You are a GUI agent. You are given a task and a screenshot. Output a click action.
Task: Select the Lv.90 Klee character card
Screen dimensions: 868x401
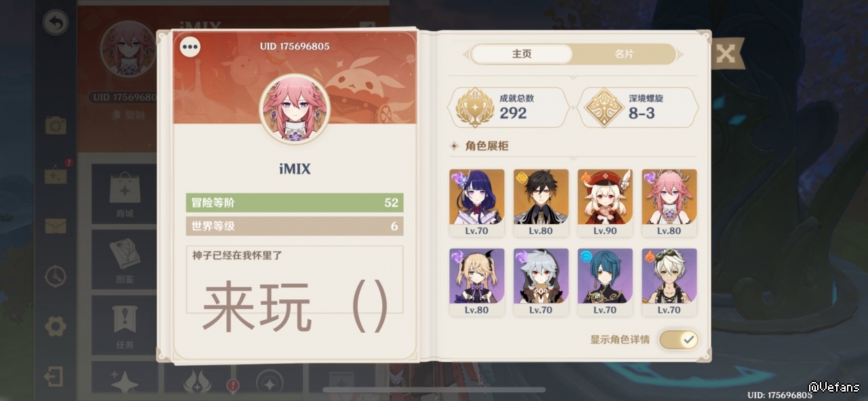(605, 203)
